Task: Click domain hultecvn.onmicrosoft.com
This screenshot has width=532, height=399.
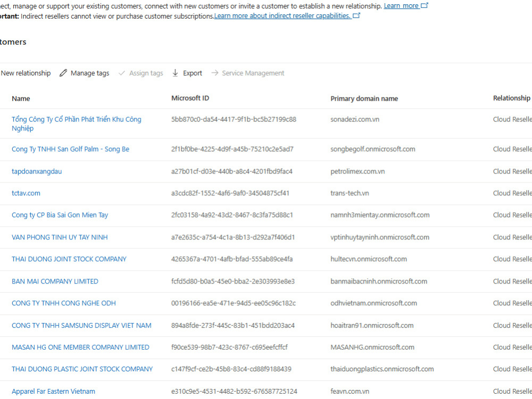Action: point(369,259)
